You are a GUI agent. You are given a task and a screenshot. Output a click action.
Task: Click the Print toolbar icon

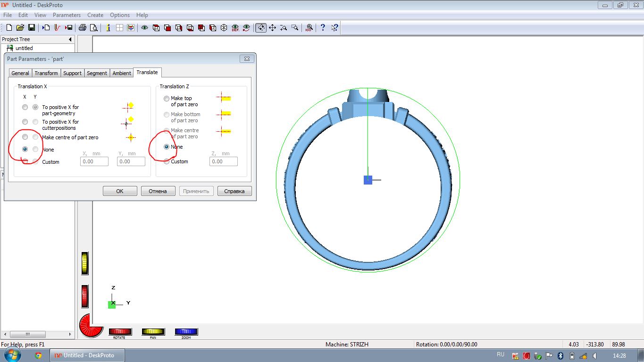(83, 28)
